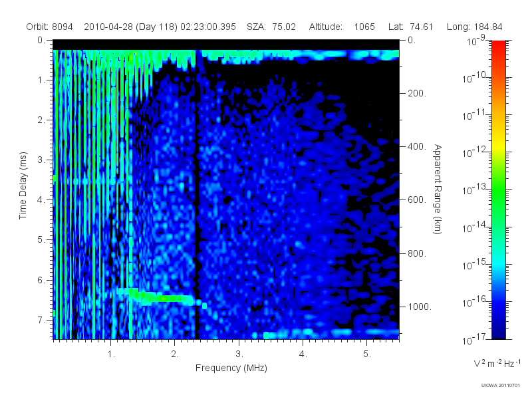
Task: Click the 1. tick on the time delay axis
Action: pos(41,80)
